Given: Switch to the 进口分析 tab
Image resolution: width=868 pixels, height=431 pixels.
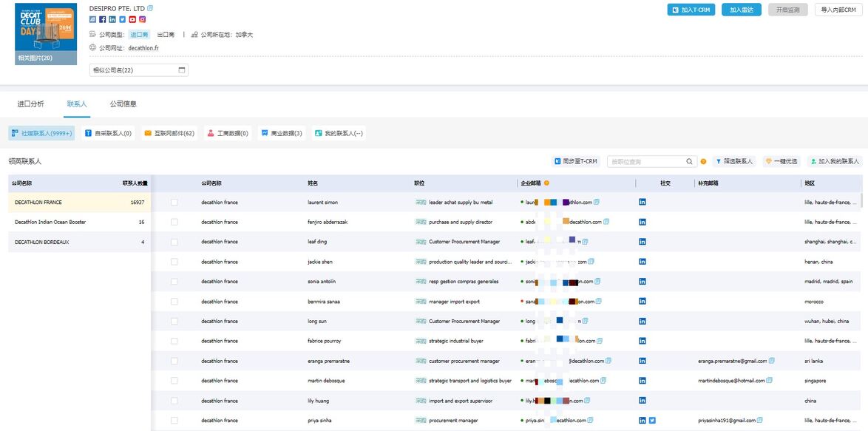Looking at the screenshot, I should click(x=30, y=104).
